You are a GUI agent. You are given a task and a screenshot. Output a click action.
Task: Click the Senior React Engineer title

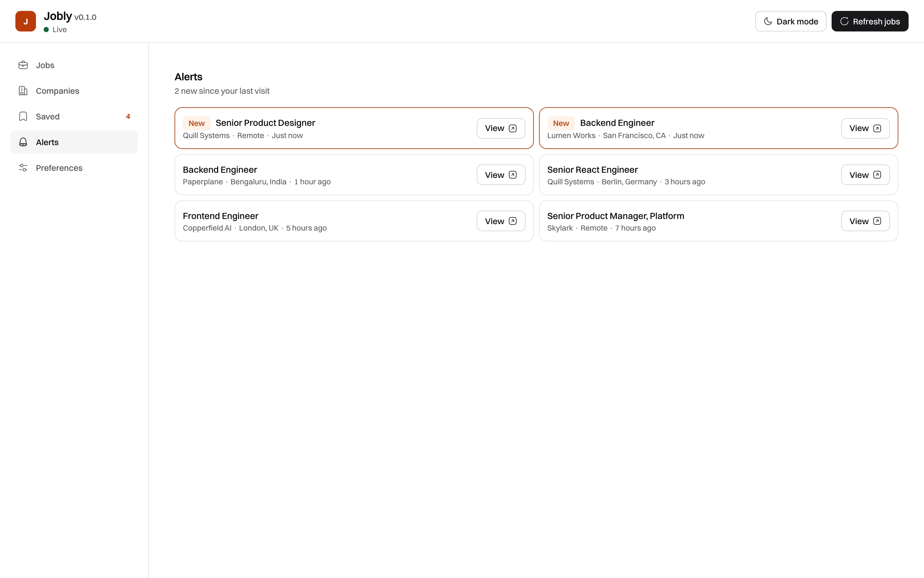click(592, 170)
